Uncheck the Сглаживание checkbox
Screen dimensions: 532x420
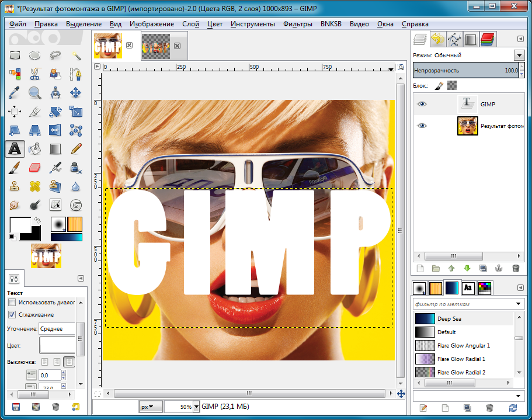point(12,314)
